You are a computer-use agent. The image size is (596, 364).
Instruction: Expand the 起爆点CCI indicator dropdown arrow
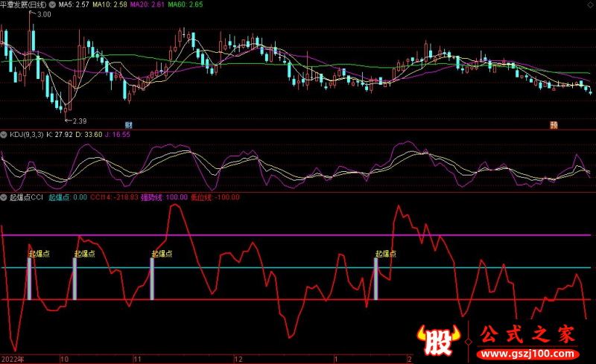4,197
